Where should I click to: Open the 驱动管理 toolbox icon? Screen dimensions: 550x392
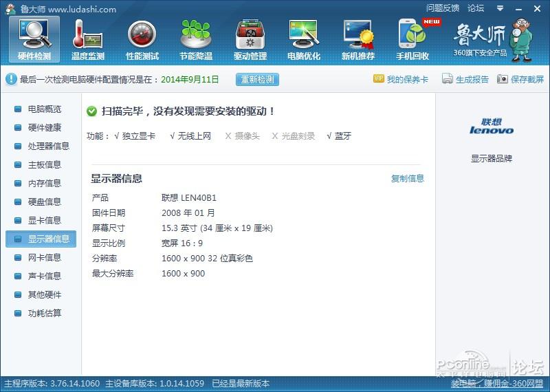point(250,39)
